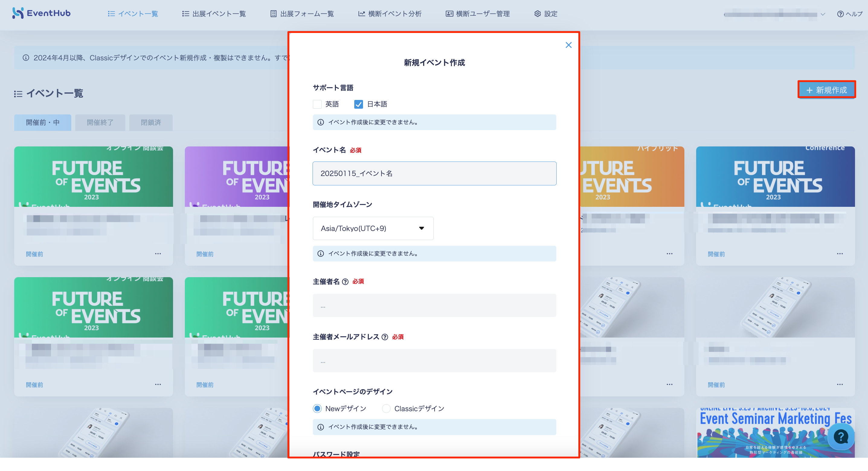Click the info icon under design options

(320, 427)
